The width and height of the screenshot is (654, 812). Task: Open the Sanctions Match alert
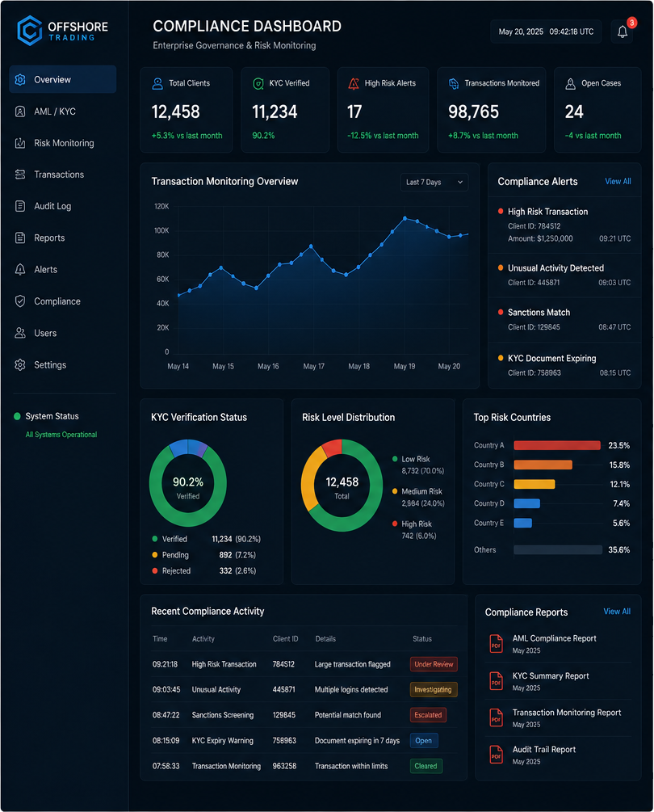564,319
